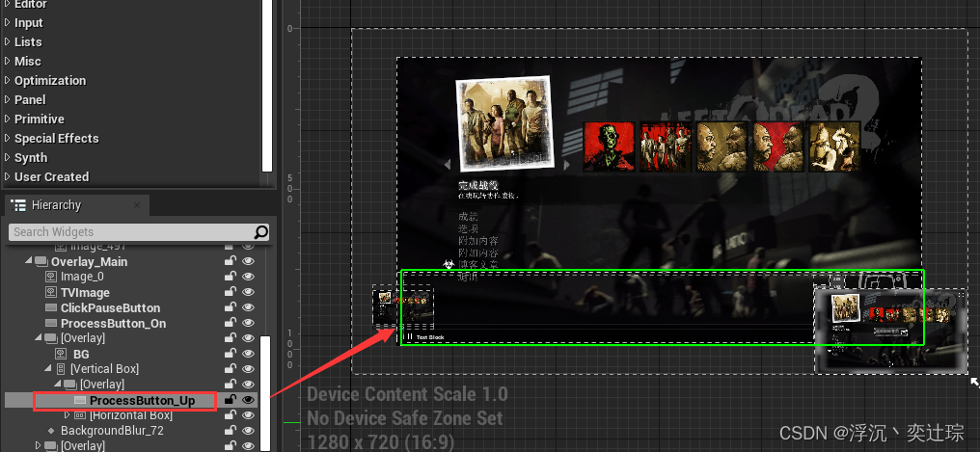This screenshot has height=452, width=980.
Task: Click the search magnifier icon in Hierarchy
Action: [261, 232]
